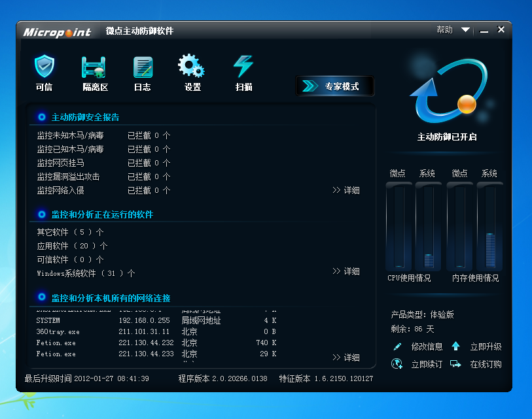This screenshot has height=419, width=532.
Task: Click pencil icon for 修改信息
Action: 397,346
